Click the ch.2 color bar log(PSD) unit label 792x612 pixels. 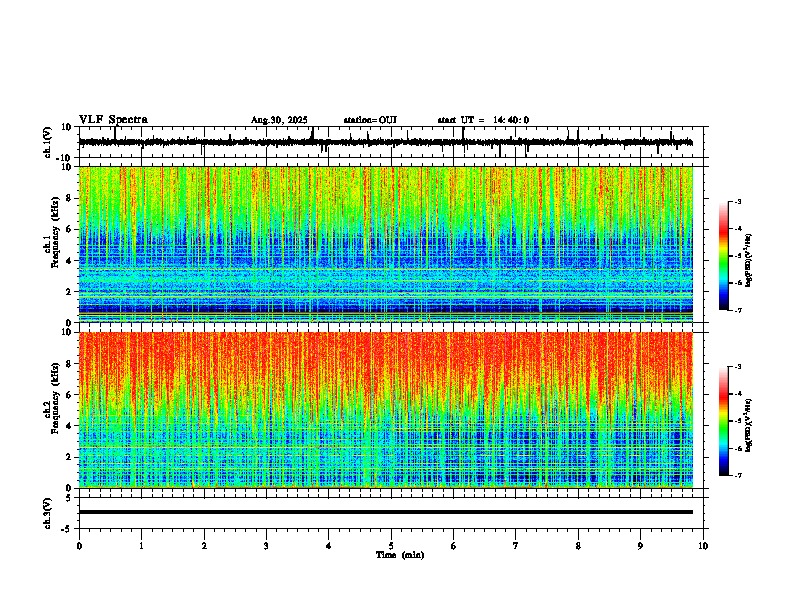[748, 425]
